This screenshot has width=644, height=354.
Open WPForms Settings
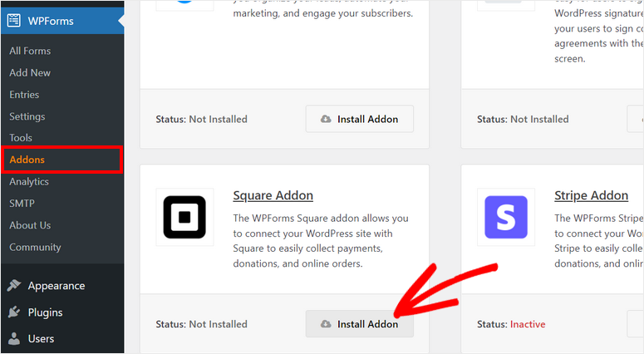(x=27, y=116)
